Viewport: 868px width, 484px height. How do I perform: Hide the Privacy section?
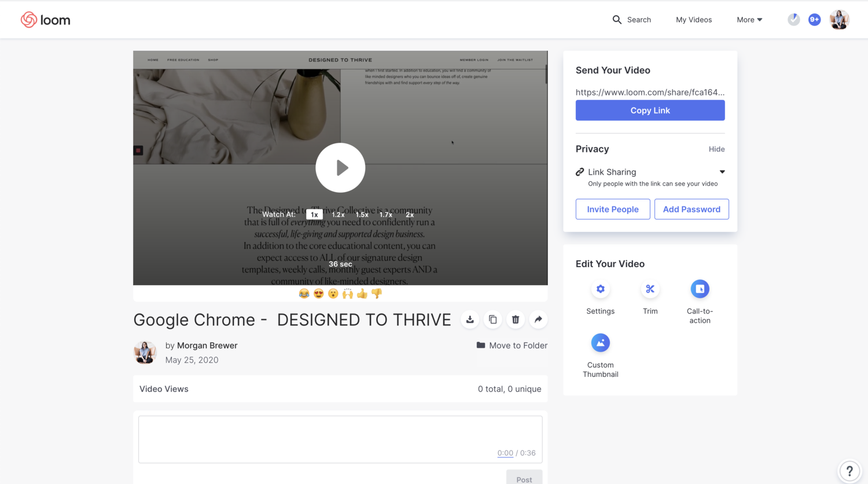[x=716, y=149]
